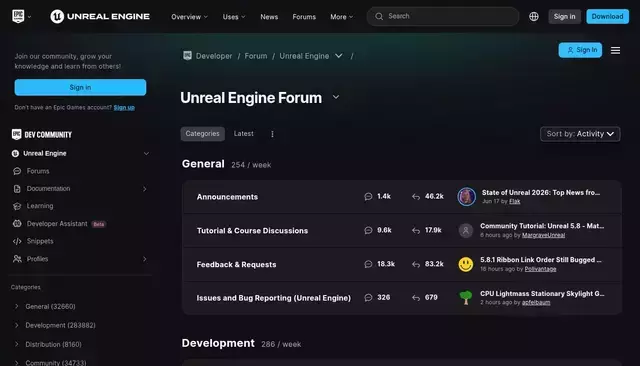Viewport: 640px width, 366px height.
Task: Open the More dropdown menu
Action: pyautogui.click(x=342, y=17)
